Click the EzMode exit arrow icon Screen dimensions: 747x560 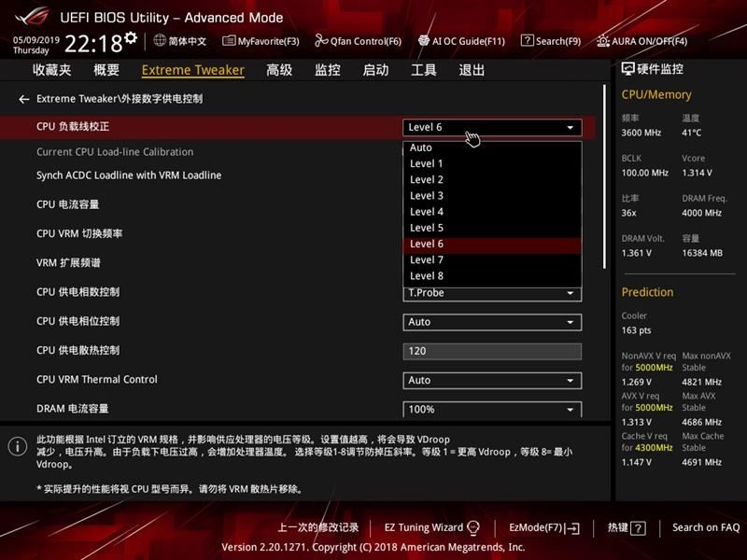572,528
